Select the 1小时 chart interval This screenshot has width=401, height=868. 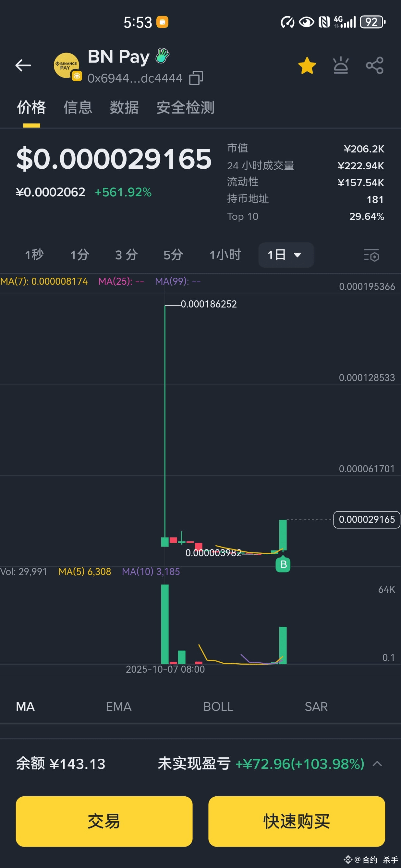pyautogui.click(x=225, y=255)
